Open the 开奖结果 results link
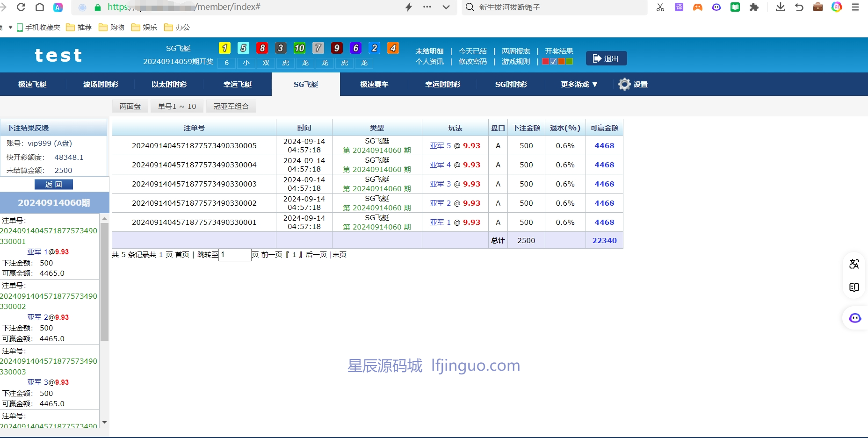The image size is (868, 438). [x=559, y=51]
